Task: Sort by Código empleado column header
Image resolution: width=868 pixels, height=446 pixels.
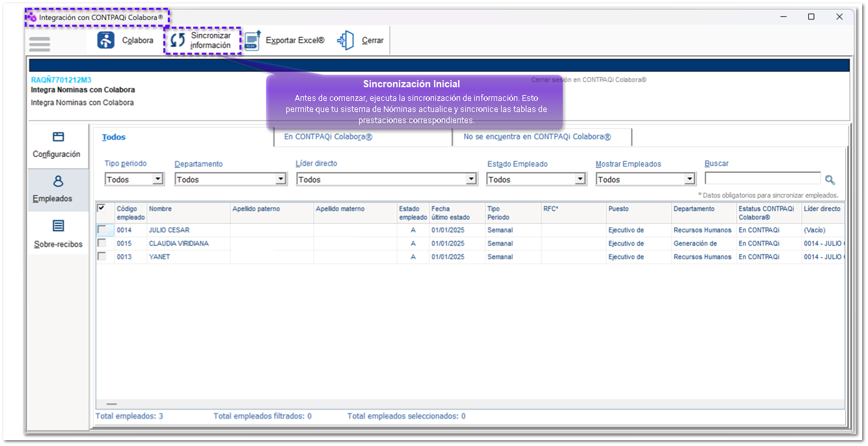Action: coord(131,213)
